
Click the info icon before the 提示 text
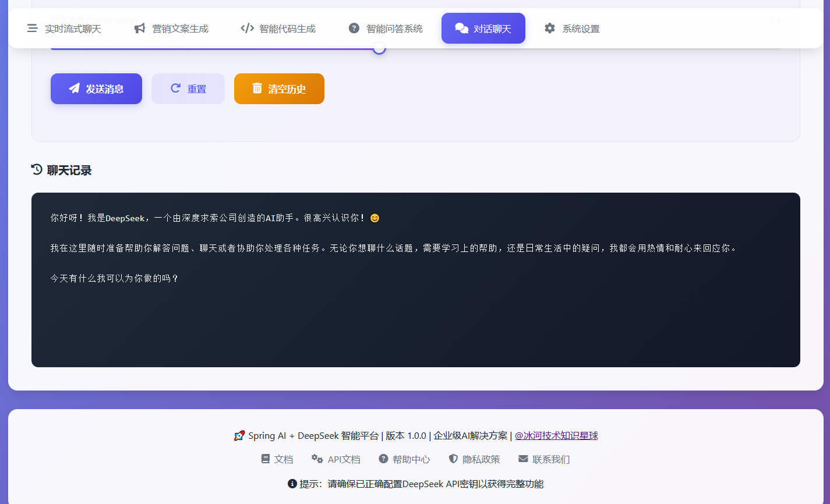(x=292, y=484)
